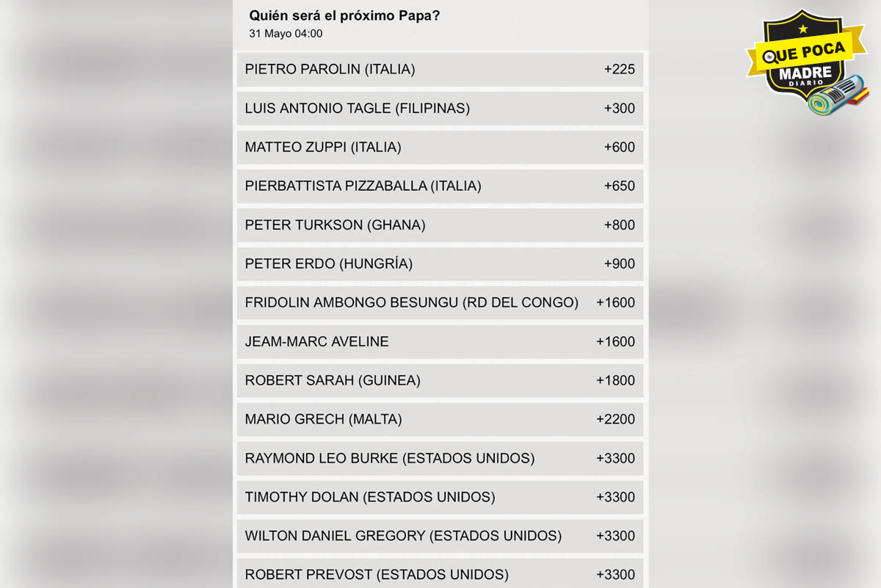Select Fridolin Ambongo Besungu row
The width and height of the screenshot is (881, 588).
[x=440, y=303]
